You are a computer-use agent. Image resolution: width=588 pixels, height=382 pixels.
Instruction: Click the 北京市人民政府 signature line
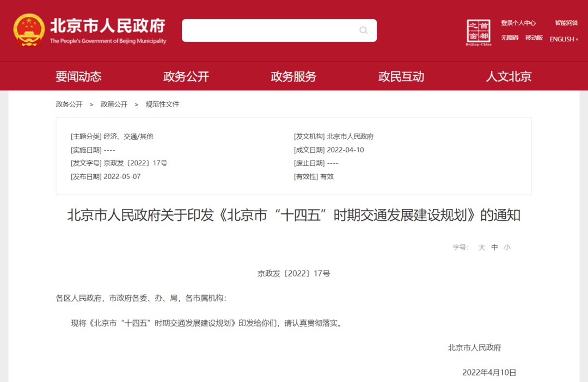(475, 348)
